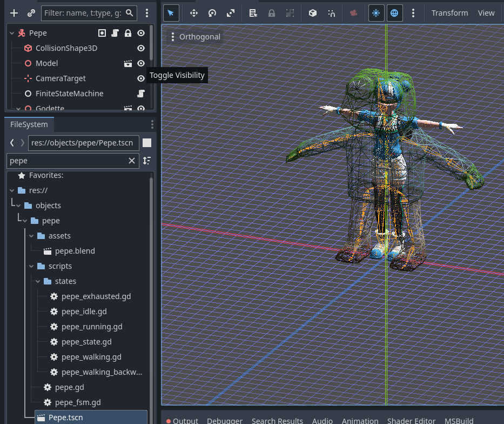Switch to the Debugger bottom panel
This screenshot has height=424, width=504.
point(225,420)
